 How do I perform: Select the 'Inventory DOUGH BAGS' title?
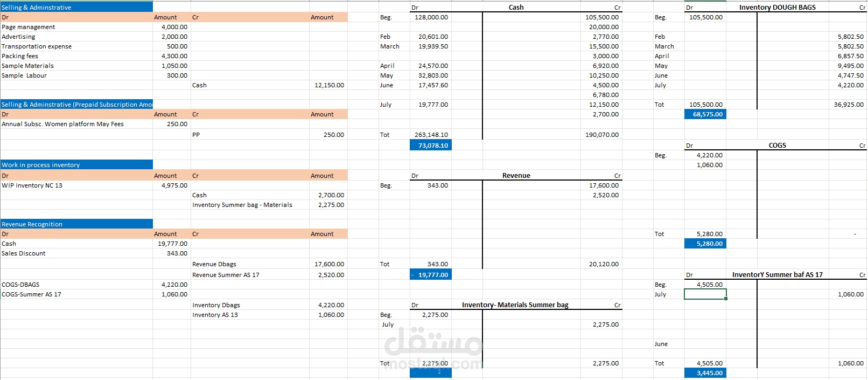[777, 8]
